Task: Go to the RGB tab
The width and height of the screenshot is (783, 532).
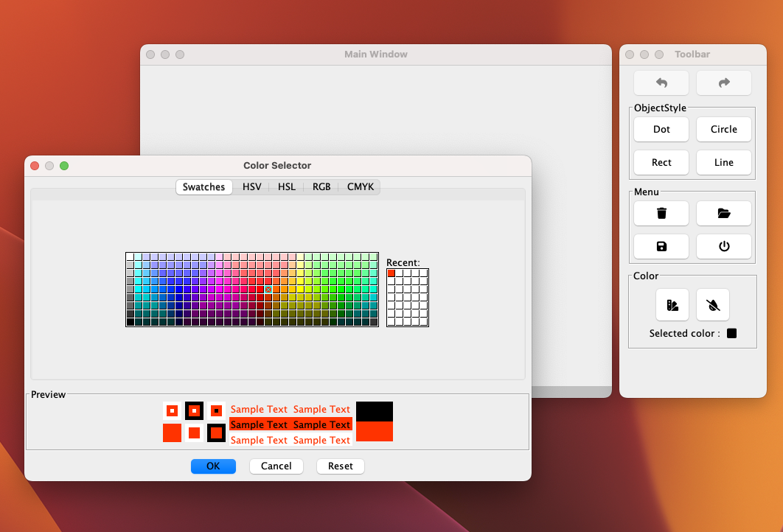Action: coord(321,187)
